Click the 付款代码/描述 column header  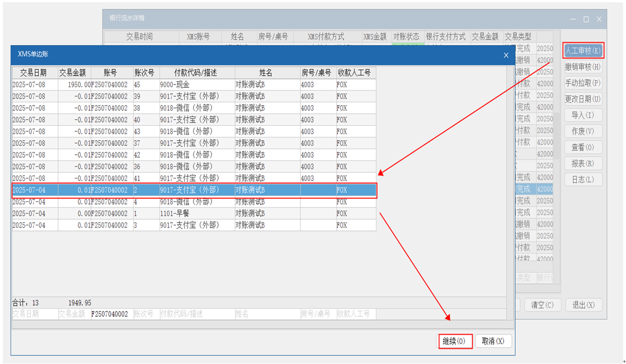pos(197,73)
